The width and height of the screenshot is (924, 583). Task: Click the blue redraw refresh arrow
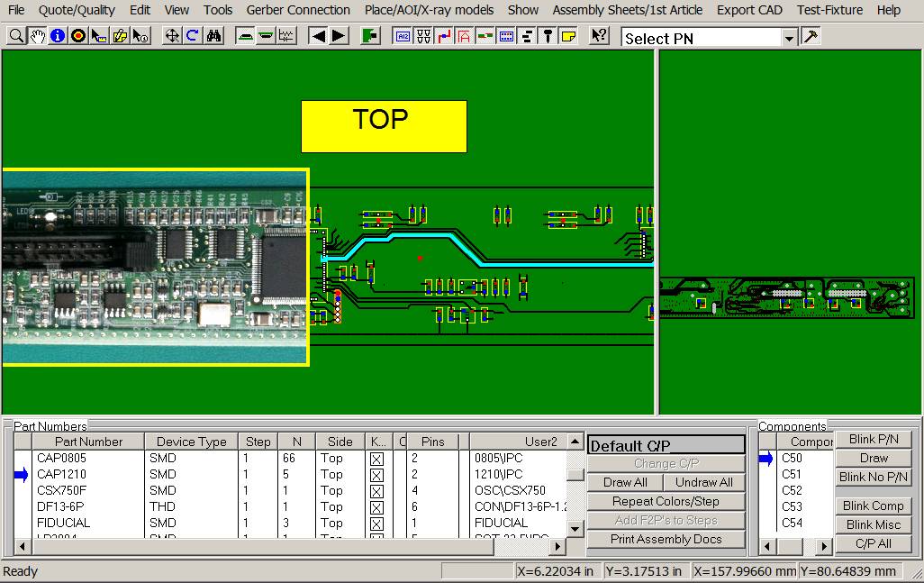coord(192,37)
